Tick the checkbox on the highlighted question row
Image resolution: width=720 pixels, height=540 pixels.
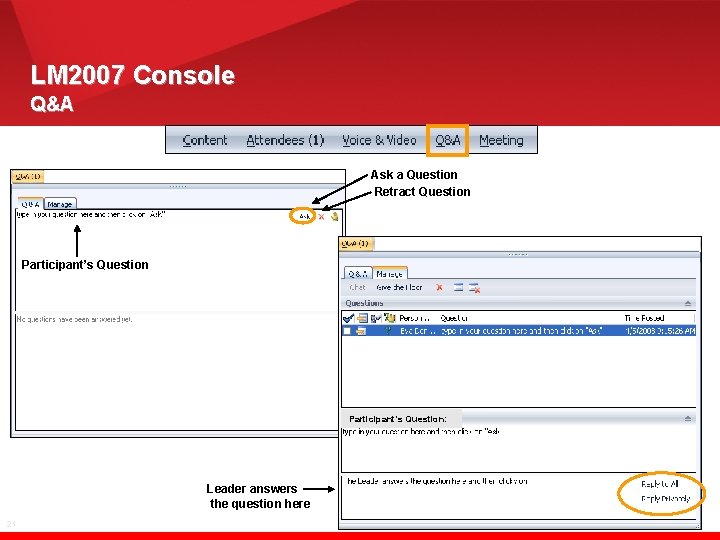pos(347,331)
